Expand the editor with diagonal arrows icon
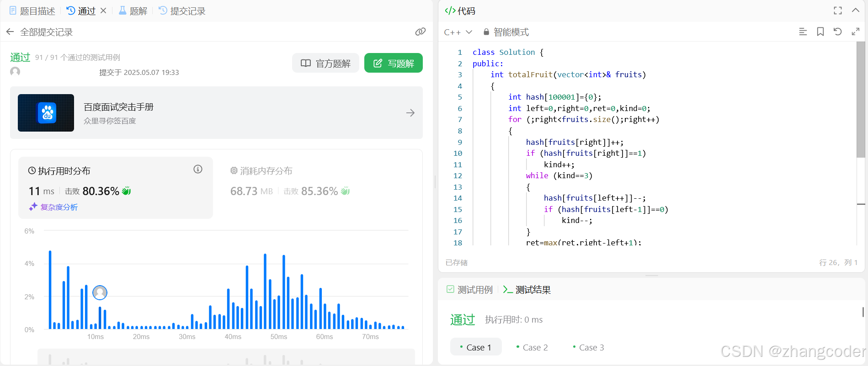The image size is (868, 366). pyautogui.click(x=855, y=32)
